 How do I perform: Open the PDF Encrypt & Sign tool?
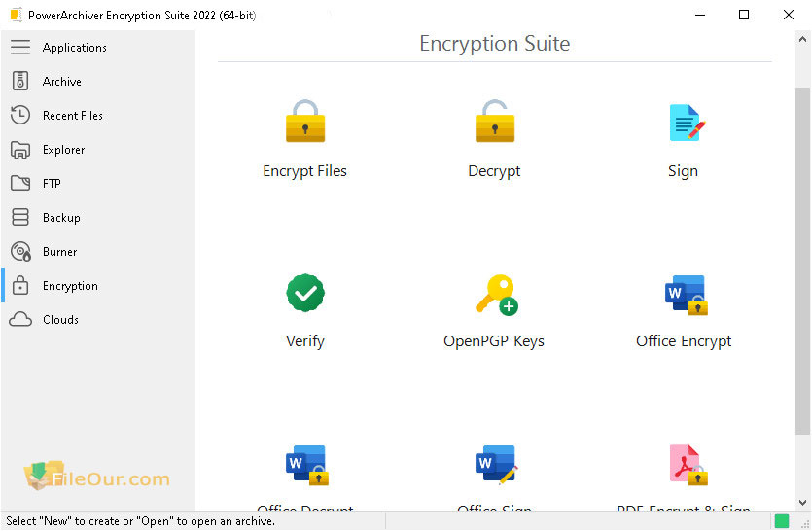click(684, 467)
